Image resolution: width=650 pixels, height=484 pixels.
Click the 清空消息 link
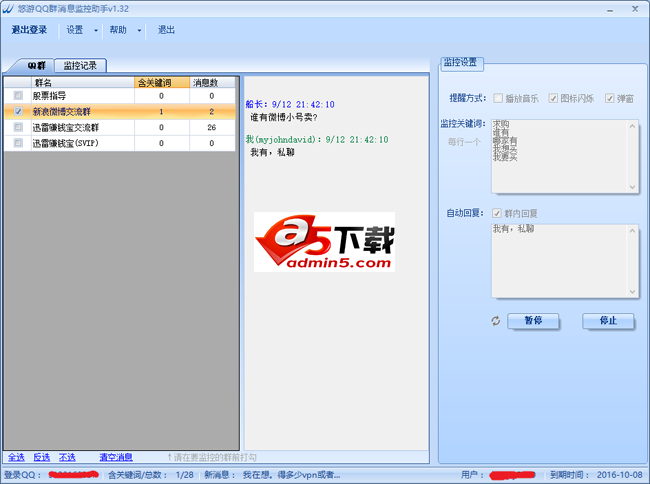116,457
